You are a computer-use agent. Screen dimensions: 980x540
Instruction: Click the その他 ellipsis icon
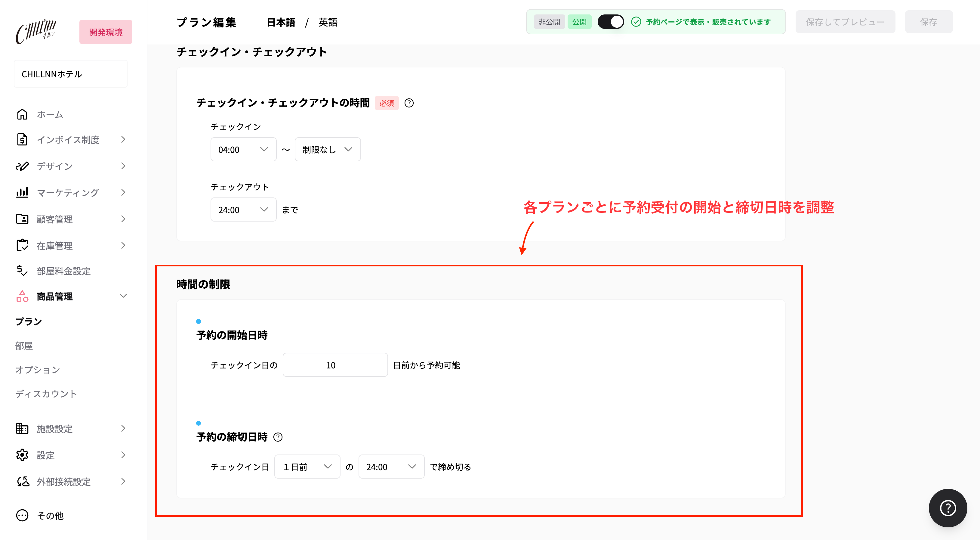pyautogui.click(x=22, y=515)
